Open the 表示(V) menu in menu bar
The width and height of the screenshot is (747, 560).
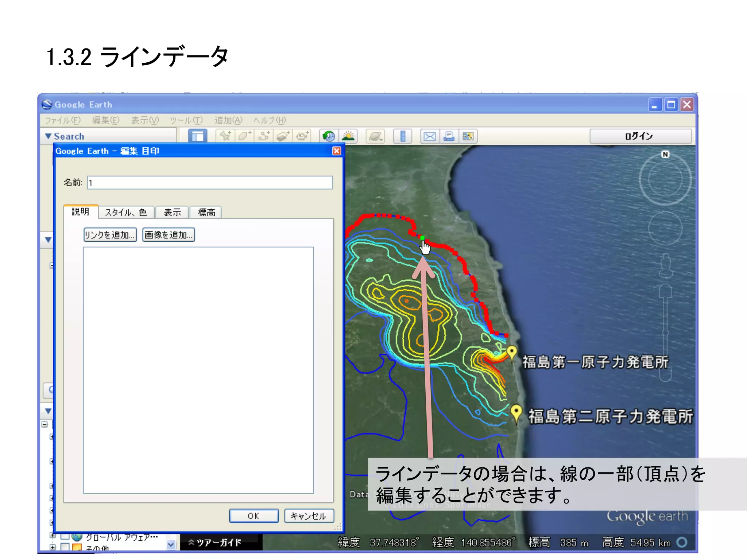click(x=145, y=120)
